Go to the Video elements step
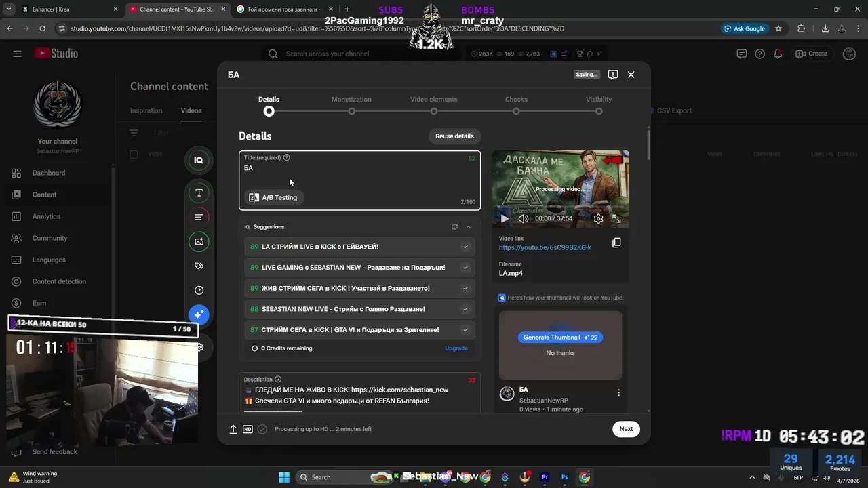The height and width of the screenshot is (488, 868). [434, 105]
